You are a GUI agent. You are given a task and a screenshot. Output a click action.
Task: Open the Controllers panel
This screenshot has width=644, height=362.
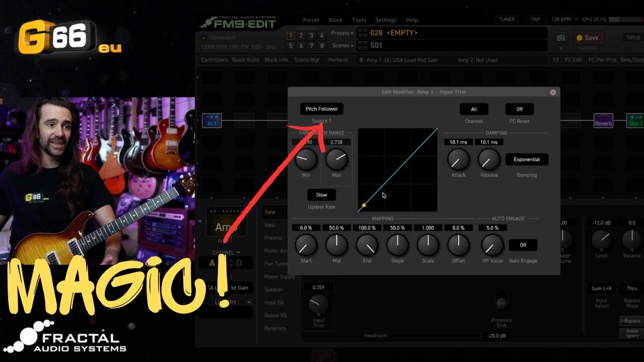click(x=215, y=60)
